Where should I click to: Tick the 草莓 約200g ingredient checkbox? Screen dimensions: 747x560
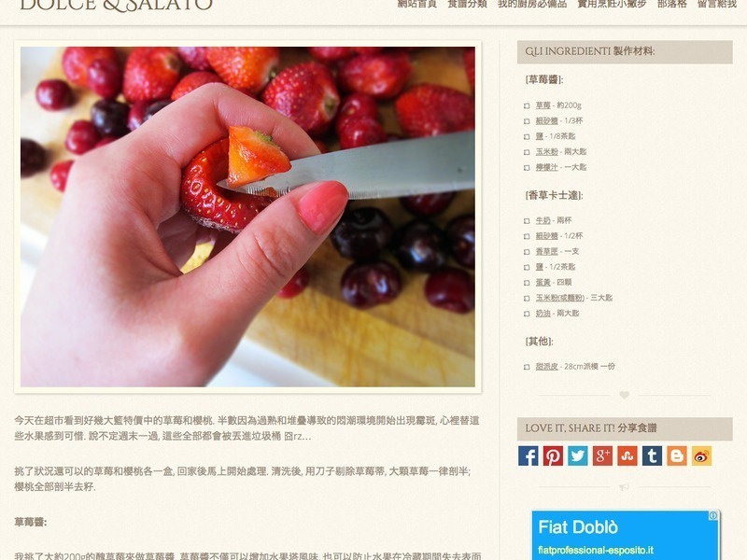pos(527,105)
